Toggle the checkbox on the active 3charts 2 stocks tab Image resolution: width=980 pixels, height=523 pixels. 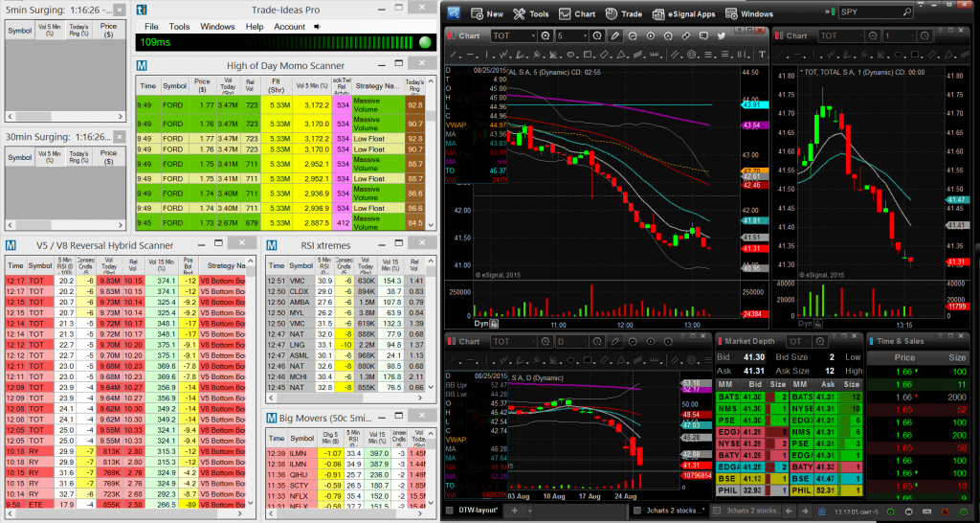coord(637,511)
